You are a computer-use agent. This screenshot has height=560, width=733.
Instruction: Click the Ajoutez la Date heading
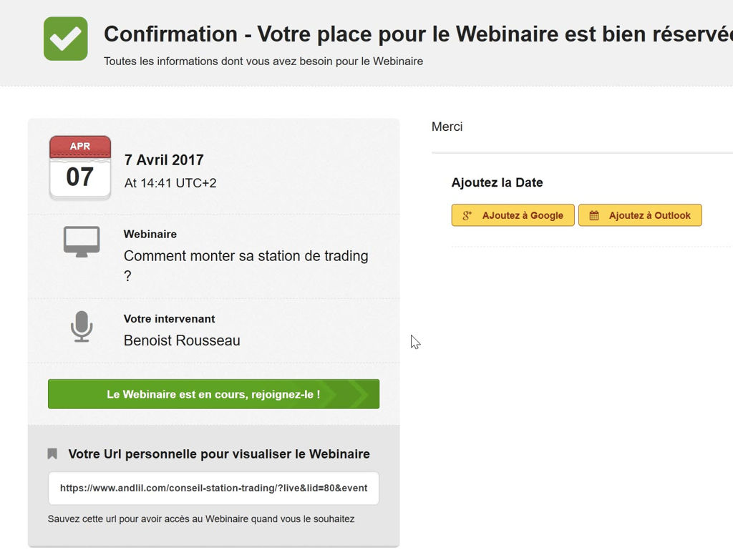tap(497, 182)
